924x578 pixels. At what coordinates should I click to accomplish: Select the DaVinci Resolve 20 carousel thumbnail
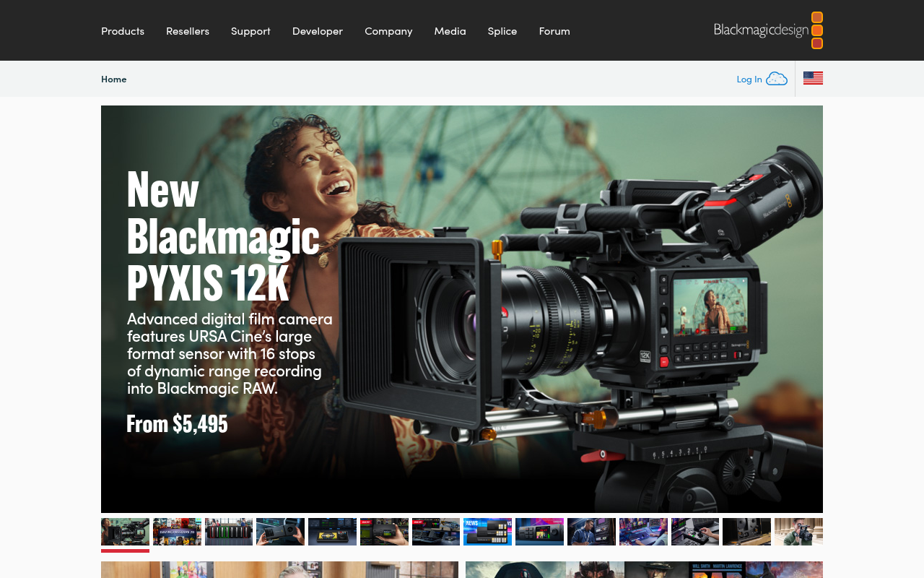pos(177,531)
